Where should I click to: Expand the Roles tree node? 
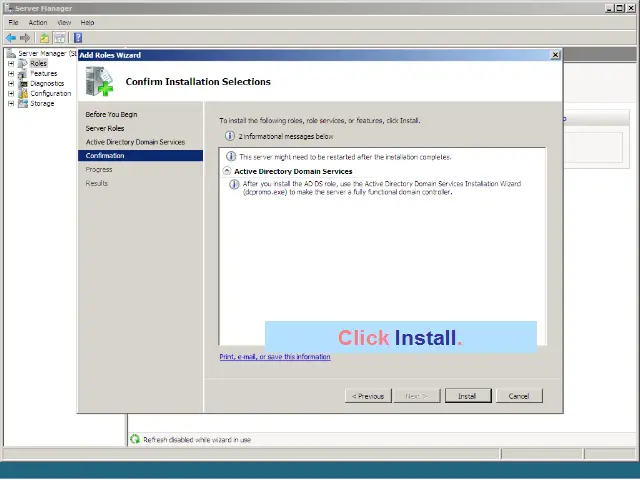pyautogui.click(x=11, y=64)
